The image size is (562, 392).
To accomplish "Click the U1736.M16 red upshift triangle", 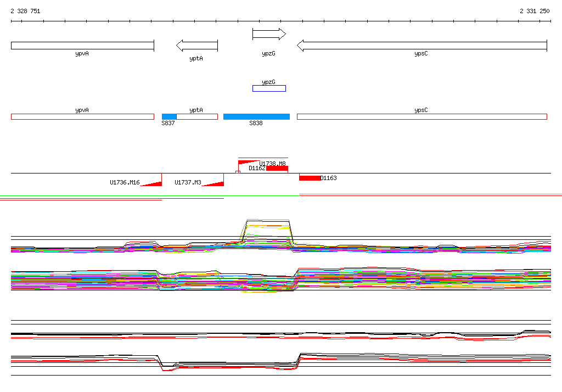I will [x=151, y=183].
